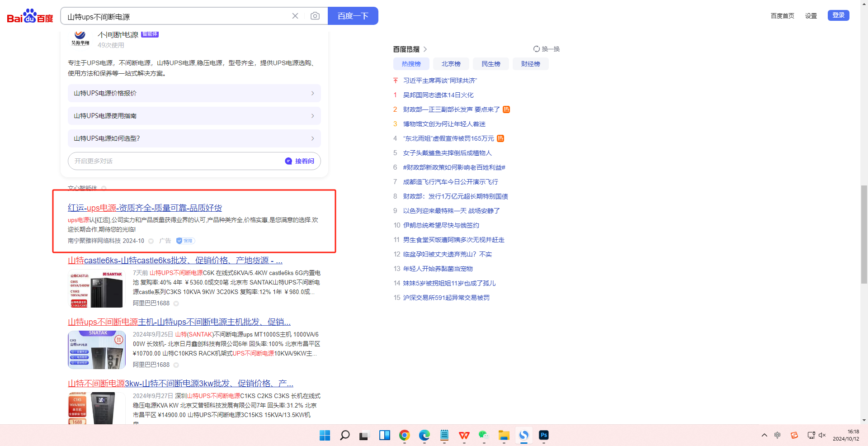This screenshot has height=446, width=868.
Task: Show hidden system tray icons
Action: tap(764, 435)
